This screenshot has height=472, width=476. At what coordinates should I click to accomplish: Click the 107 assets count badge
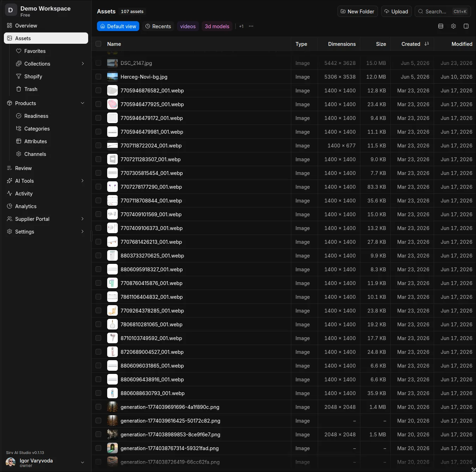pos(132,11)
